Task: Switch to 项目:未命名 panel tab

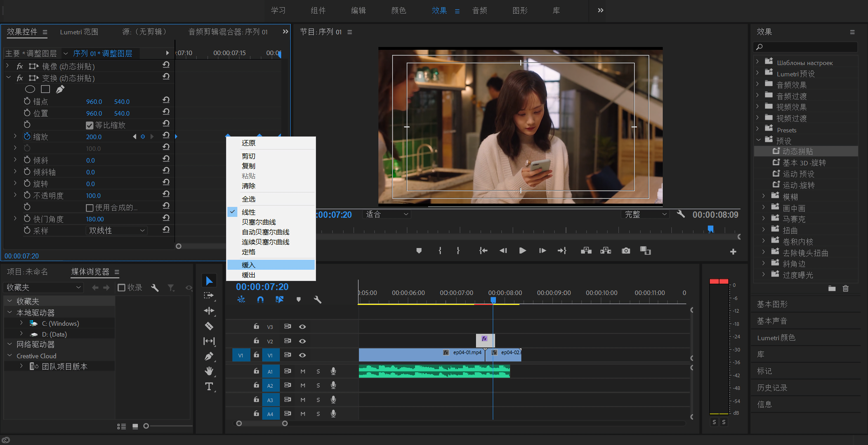Action: (27, 272)
